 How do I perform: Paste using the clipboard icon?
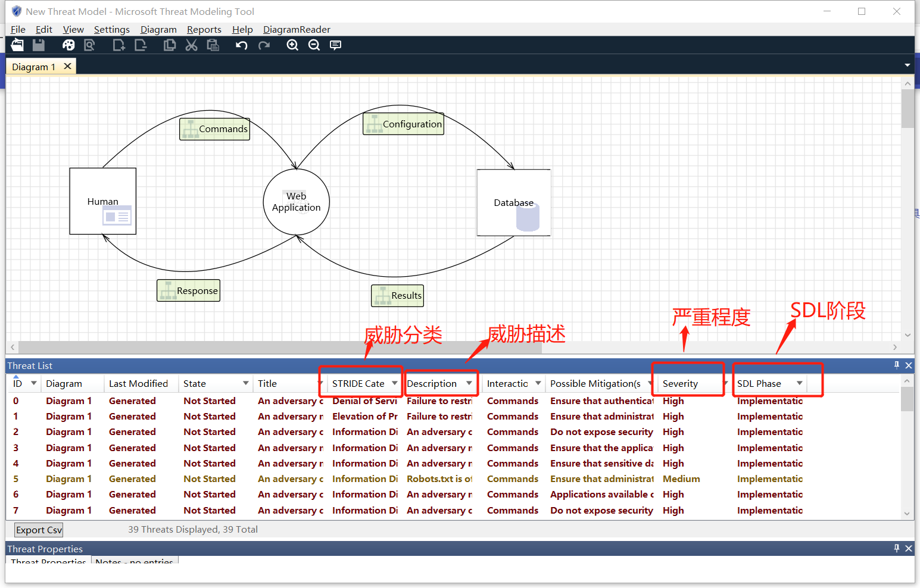[x=213, y=45]
